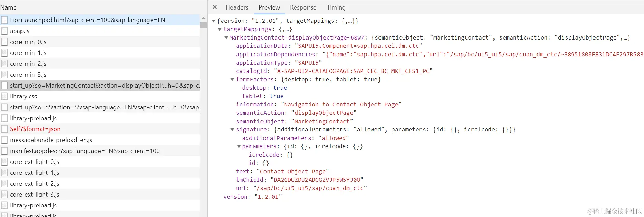
Task: Click the information property line
Action: tap(318, 105)
